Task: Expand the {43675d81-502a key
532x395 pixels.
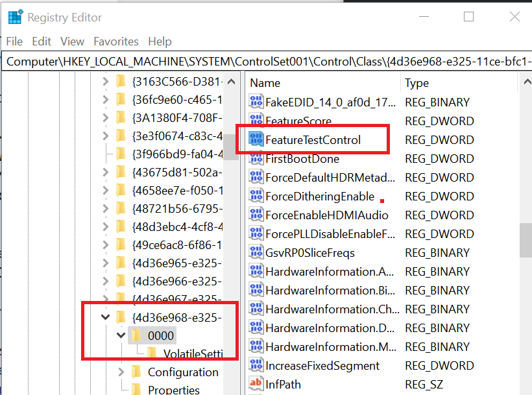Action: [106, 173]
